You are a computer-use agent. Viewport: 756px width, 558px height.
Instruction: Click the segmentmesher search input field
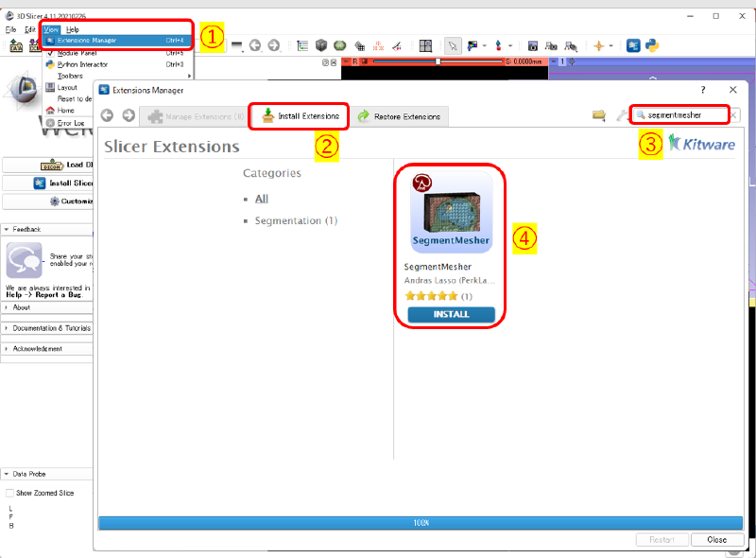pyautogui.click(x=679, y=113)
